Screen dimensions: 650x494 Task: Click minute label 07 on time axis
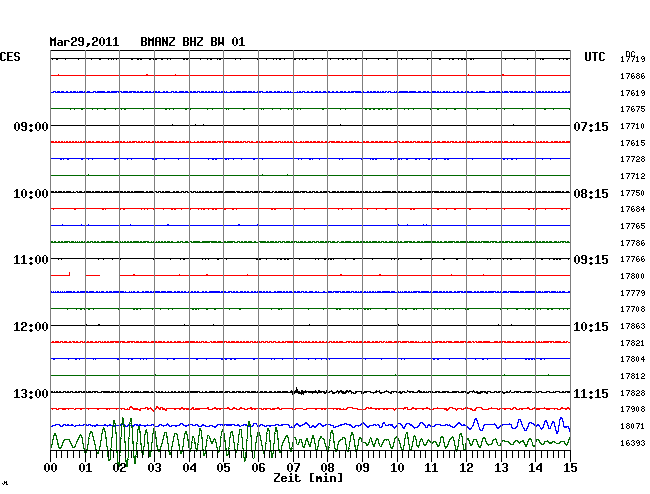(293, 468)
